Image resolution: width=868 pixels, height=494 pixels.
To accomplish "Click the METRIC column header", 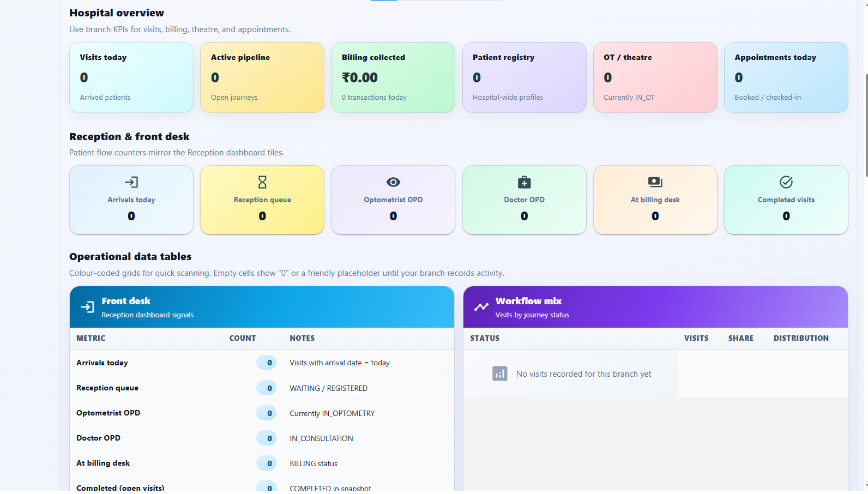I will [x=91, y=338].
